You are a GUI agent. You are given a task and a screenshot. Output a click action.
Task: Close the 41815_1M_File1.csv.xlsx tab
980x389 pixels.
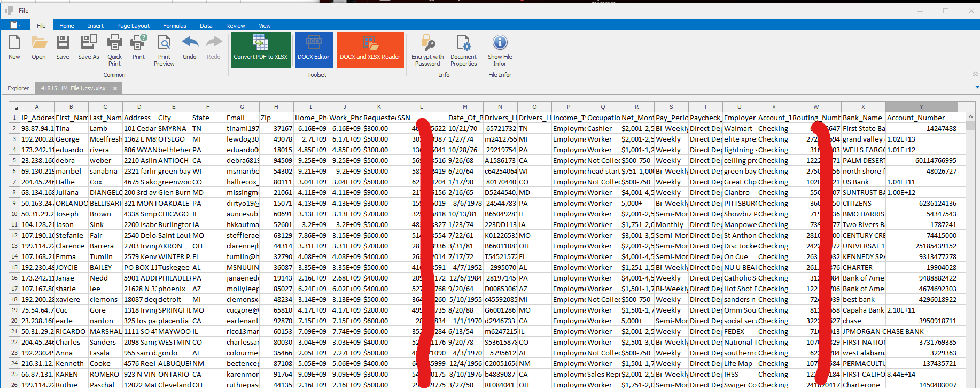coord(115,88)
